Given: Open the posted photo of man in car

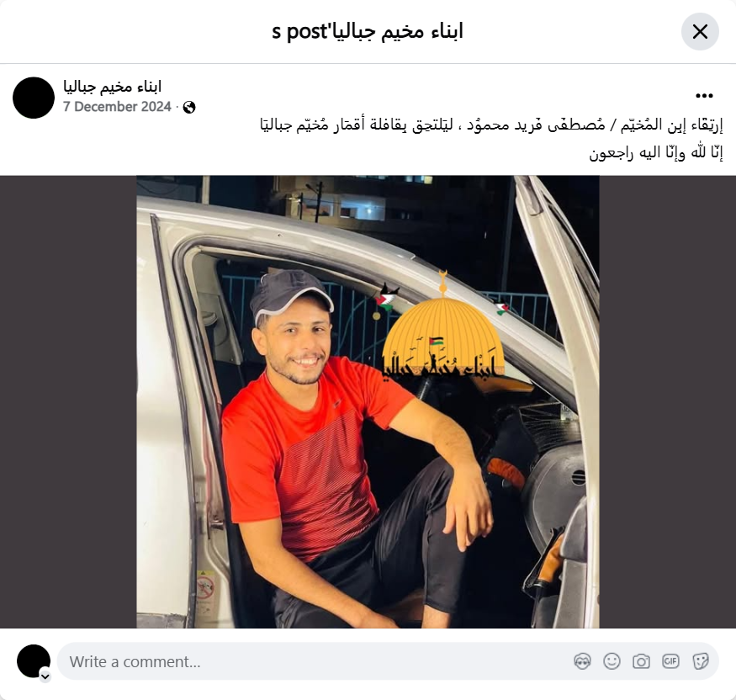Looking at the screenshot, I should click(368, 402).
